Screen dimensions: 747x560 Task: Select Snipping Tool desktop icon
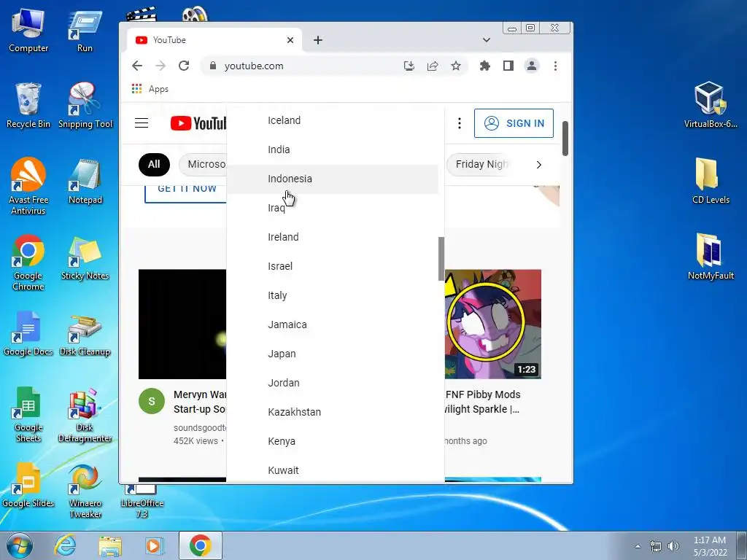85,105
